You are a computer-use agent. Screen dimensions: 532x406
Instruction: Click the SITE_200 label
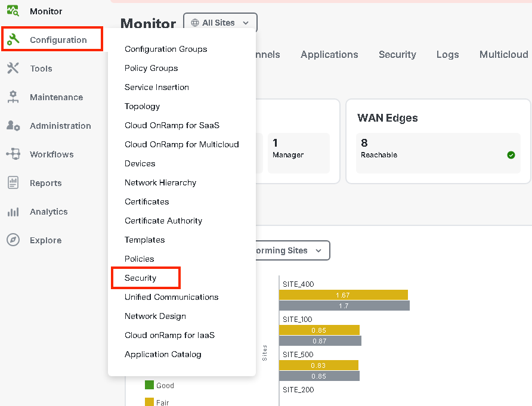pyautogui.click(x=298, y=390)
